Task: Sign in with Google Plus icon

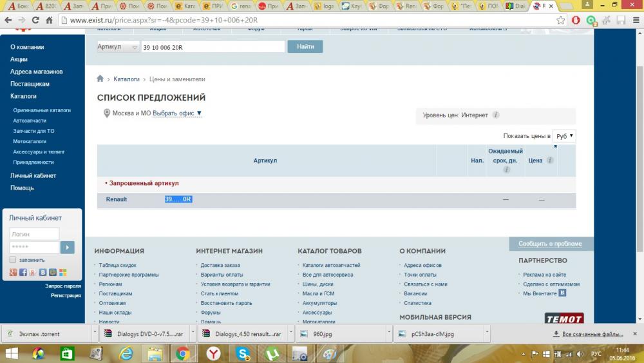Action: point(13,272)
